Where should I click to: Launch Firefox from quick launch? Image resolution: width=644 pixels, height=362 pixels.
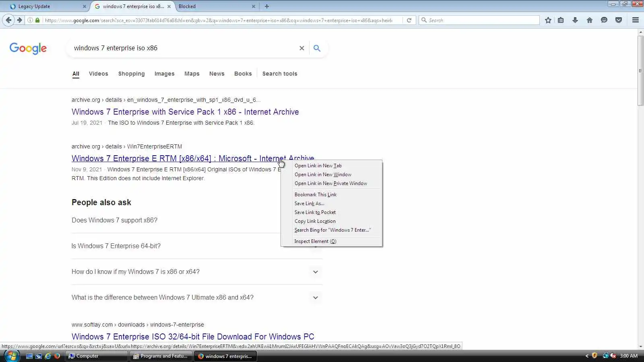pos(57,356)
